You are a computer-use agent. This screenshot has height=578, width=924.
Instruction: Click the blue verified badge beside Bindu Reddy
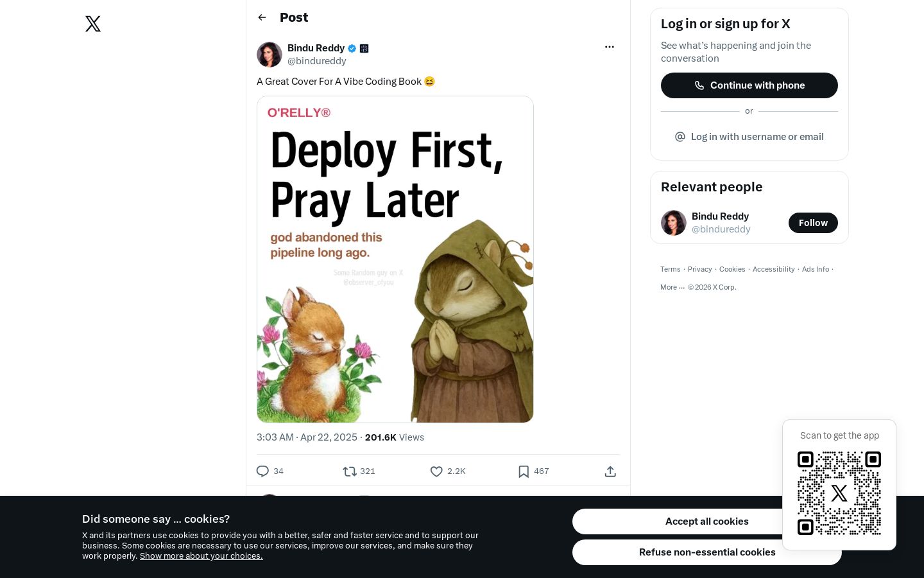[x=352, y=48]
